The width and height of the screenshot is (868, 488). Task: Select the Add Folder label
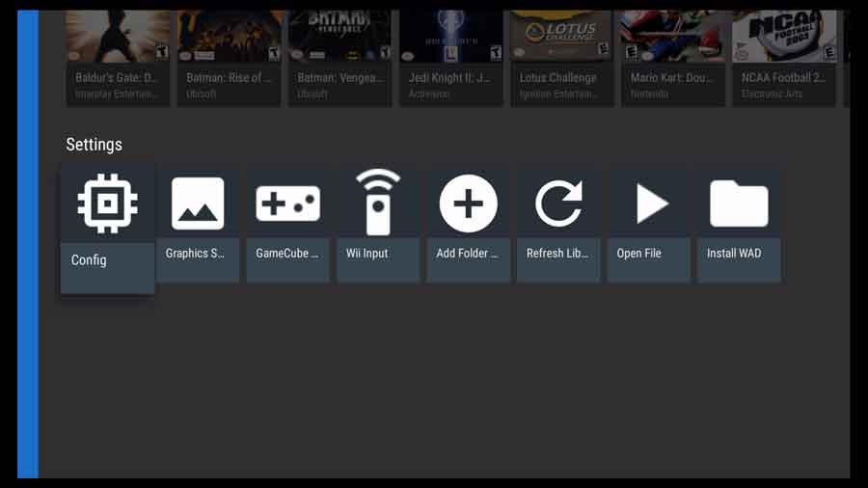click(467, 254)
